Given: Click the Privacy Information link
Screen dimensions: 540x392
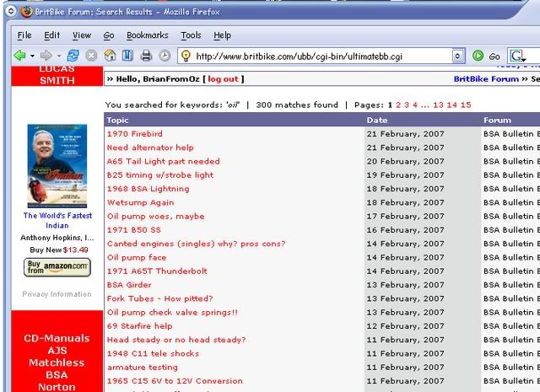Looking at the screenshot, I should [57, 294].
